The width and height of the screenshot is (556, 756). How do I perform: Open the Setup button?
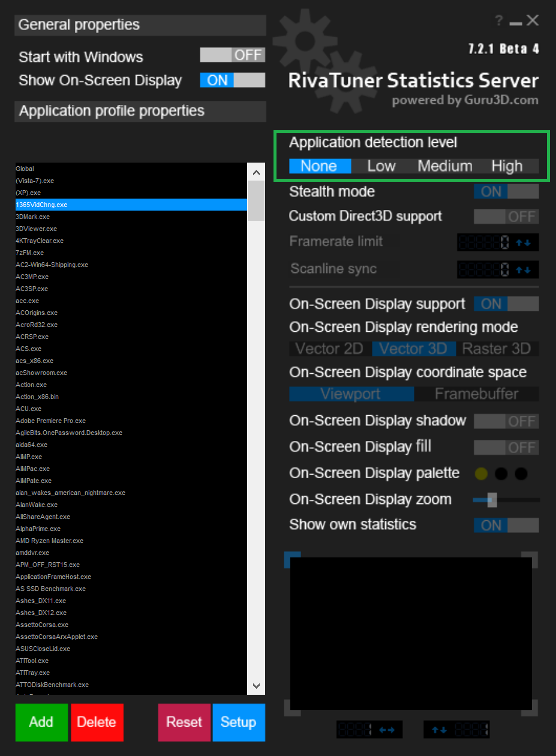click(x=238, y=722)
